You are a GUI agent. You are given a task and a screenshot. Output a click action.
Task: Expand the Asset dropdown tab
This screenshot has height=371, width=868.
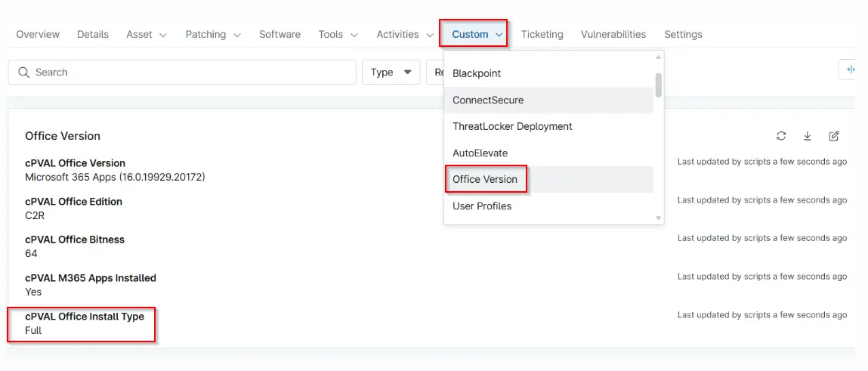147,34
